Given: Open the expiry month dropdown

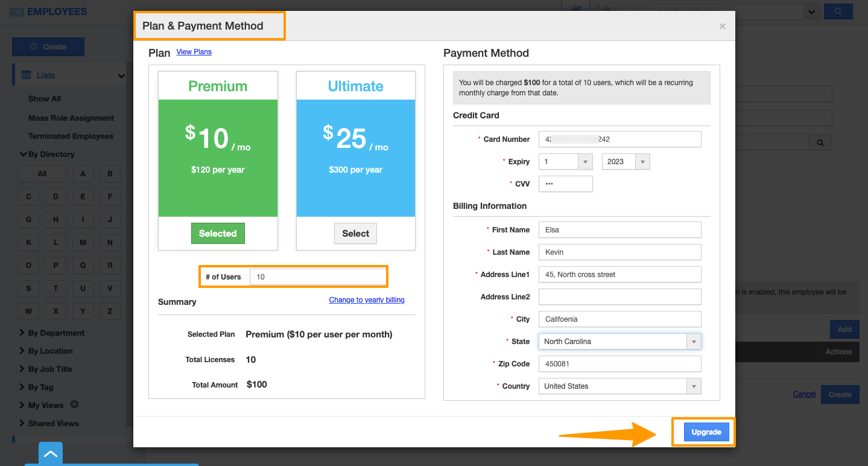Looking at the screenshot, I should coord(566,162).
